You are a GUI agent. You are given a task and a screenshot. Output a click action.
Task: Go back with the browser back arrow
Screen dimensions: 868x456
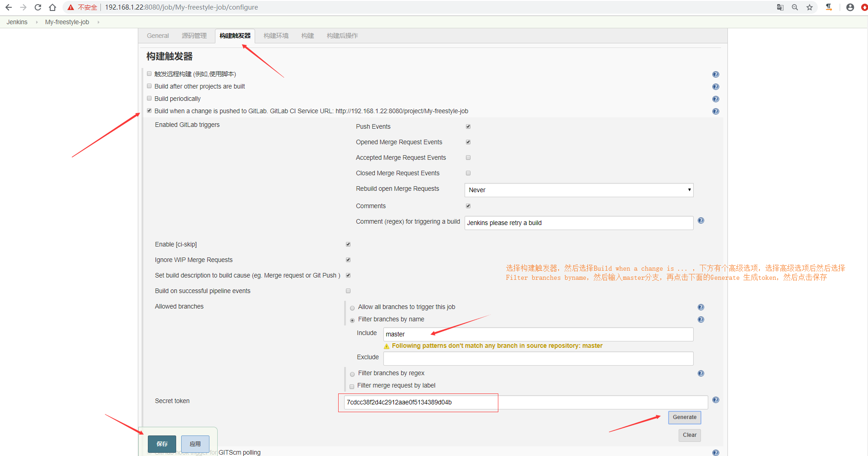point(9,7)
